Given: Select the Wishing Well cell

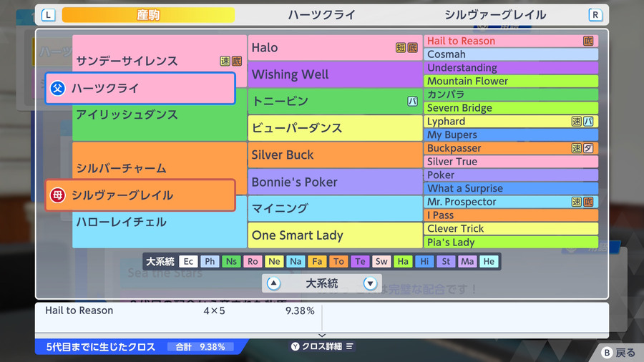Looking at the screenshot, I should (x=335, y=74).
